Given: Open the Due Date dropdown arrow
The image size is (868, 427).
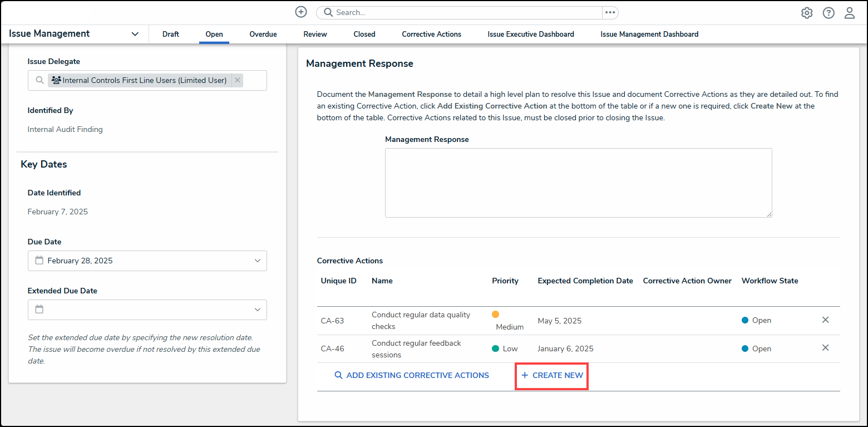Looking at the screenshot, I should pos(257,261).
